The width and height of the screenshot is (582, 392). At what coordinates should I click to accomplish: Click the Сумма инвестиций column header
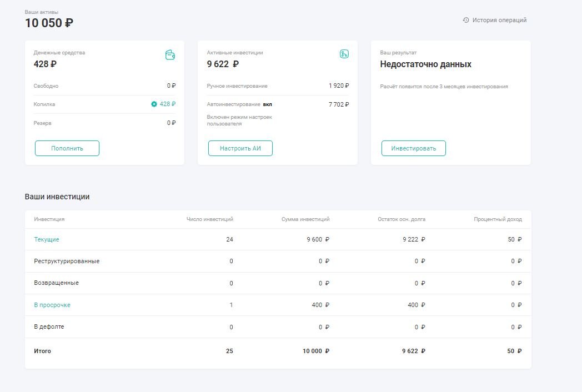point(305,219)
